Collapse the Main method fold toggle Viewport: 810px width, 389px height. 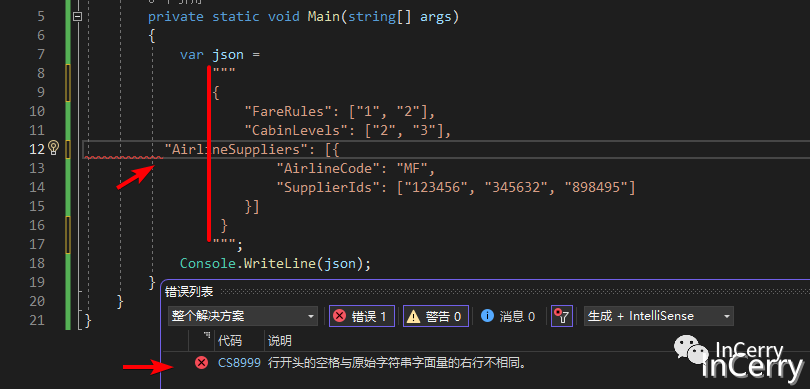[77, 17]
